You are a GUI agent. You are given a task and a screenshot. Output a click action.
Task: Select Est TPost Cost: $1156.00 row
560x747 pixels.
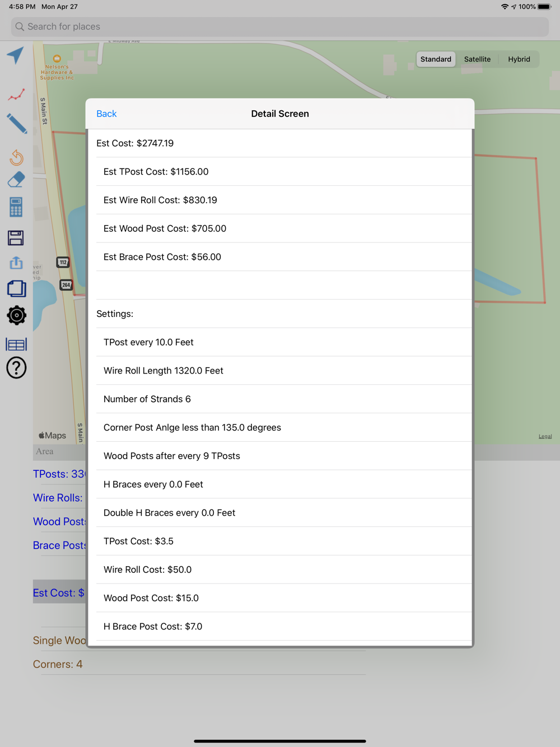click(280, 172)
